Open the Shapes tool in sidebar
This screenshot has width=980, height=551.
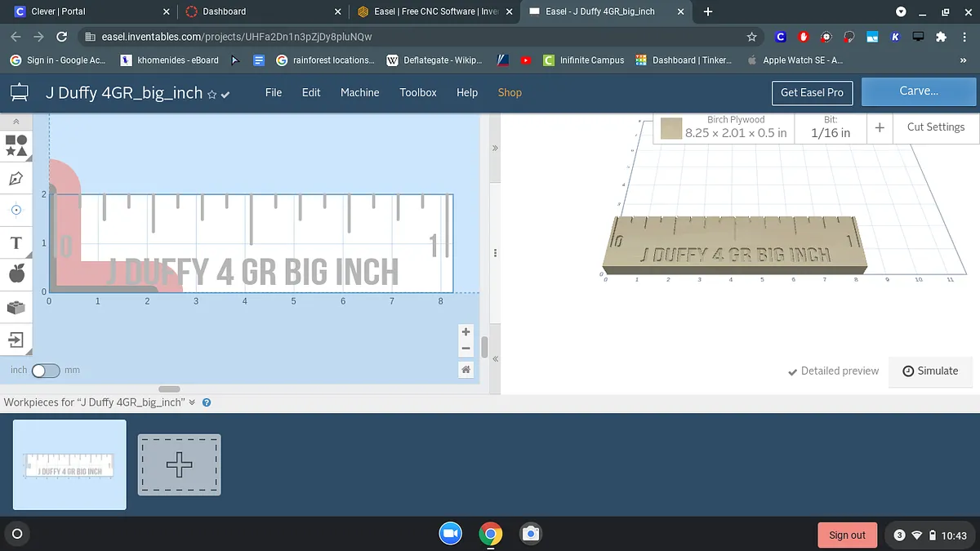16,145
